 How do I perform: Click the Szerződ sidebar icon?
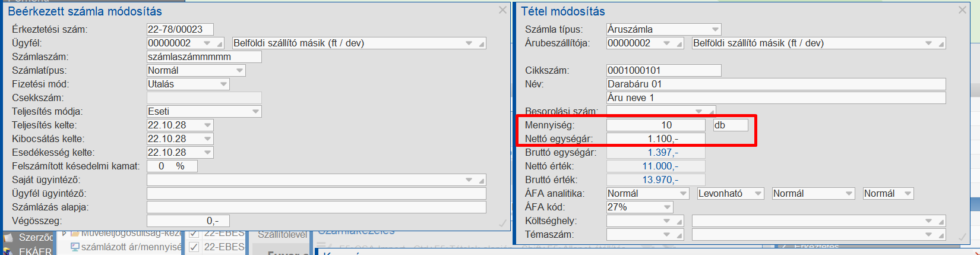(9, 237)
